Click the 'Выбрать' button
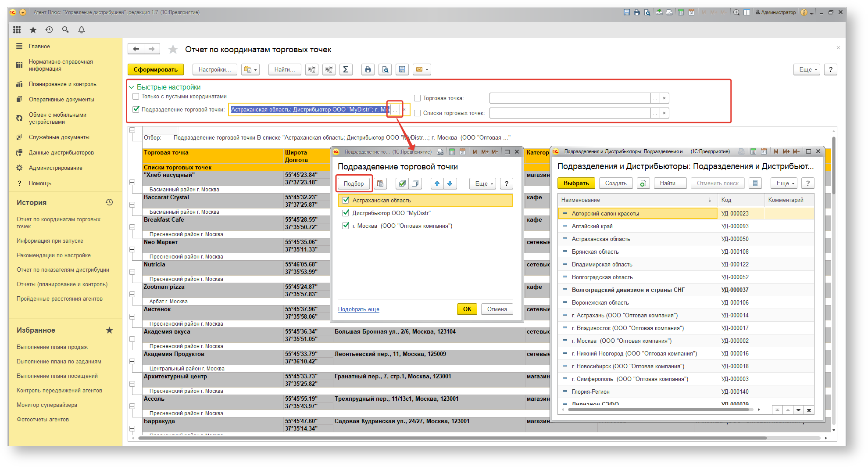 click(x=576, y=183)
